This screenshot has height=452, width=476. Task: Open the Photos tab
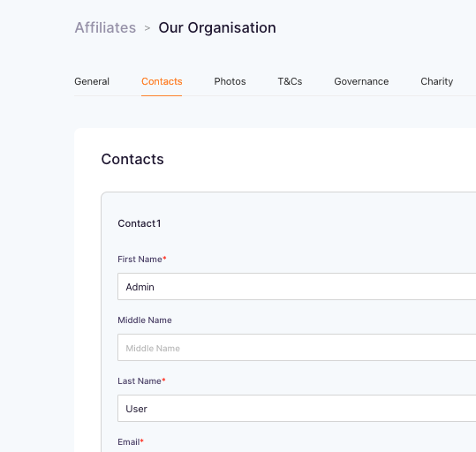click(230, 81)
